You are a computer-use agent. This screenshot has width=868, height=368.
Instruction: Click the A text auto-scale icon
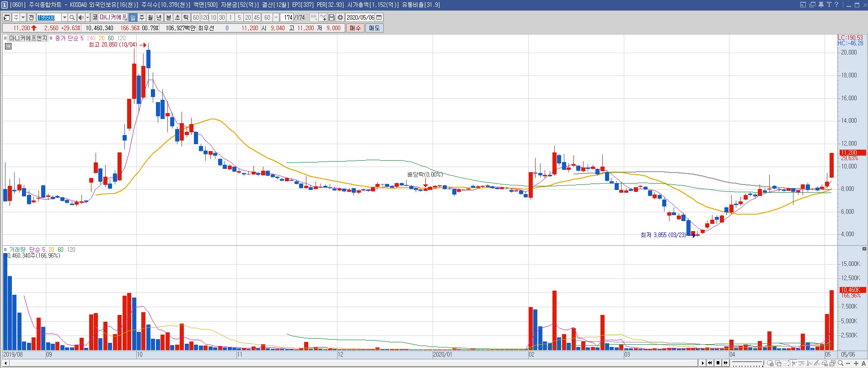[863, 363]
